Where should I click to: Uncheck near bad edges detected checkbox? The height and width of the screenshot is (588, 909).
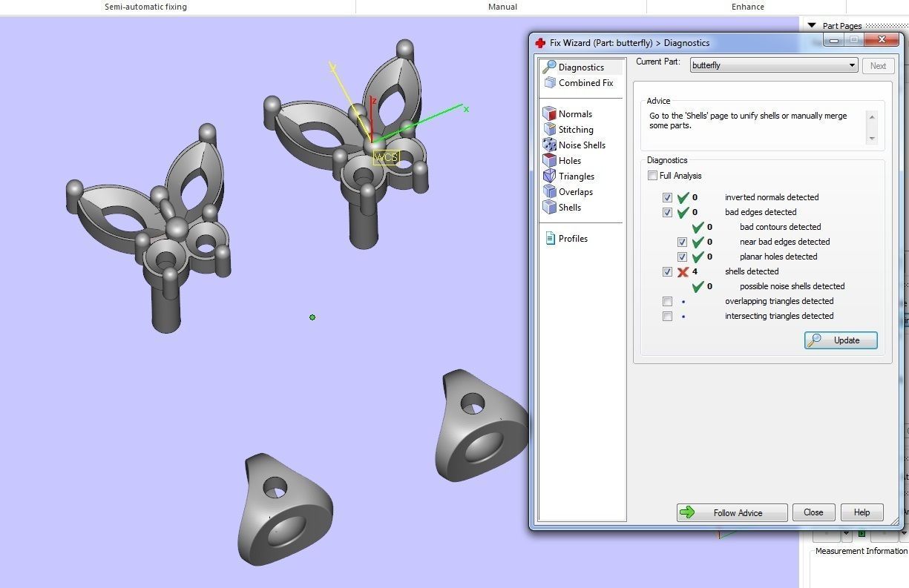pos(682,242)
